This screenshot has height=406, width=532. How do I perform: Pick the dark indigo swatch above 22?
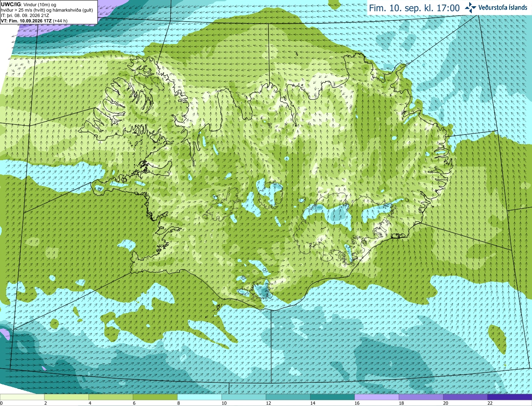[x=510, y=397]
